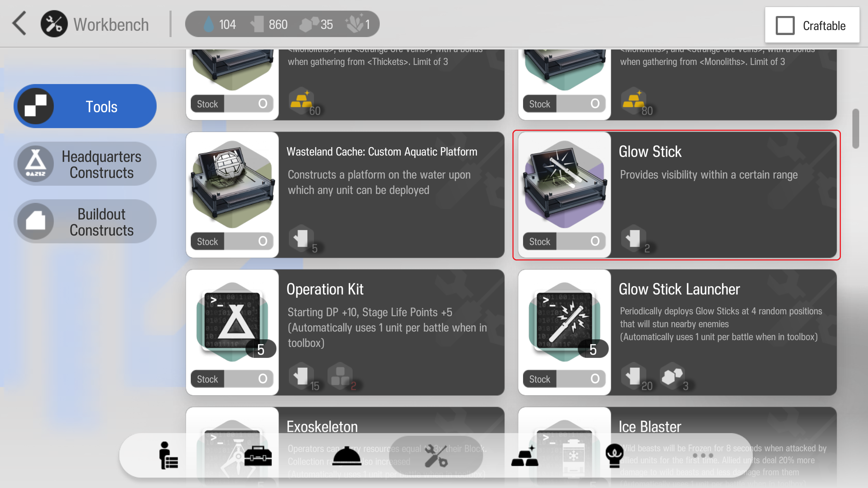Select the Operation Kit recipe card
The height and width of the screenshot is (488, 868).
pos(345,332)
